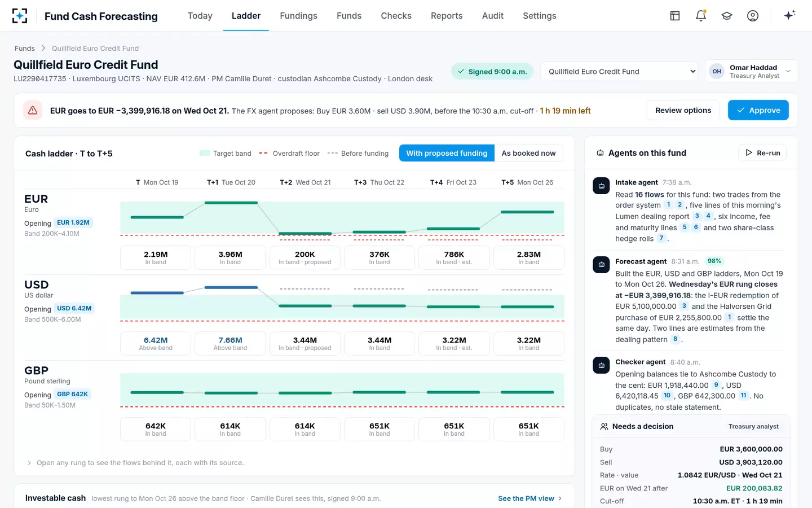The image size is (812, 508).
Task: Click the Signed 9:00 a.m. status badge
Action: (x=492, y=72)
